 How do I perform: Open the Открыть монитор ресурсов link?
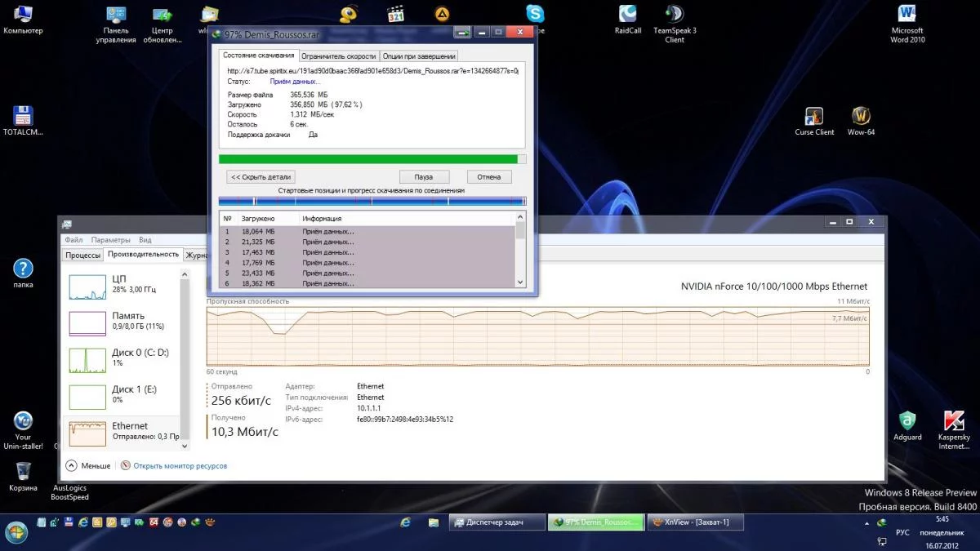click(x=180, y=466)
